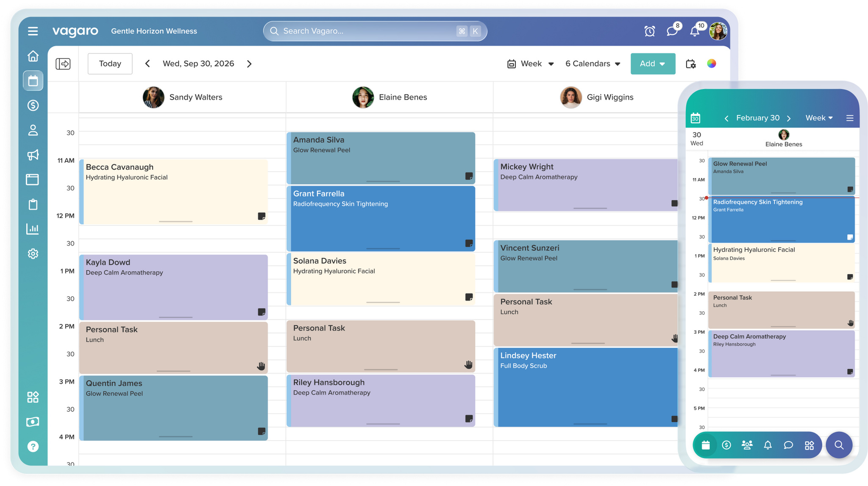Open Grant Farrella's desktop appointment block
Image resolution: width=868 pixels, height=486 pixels.
coord(381,219)
